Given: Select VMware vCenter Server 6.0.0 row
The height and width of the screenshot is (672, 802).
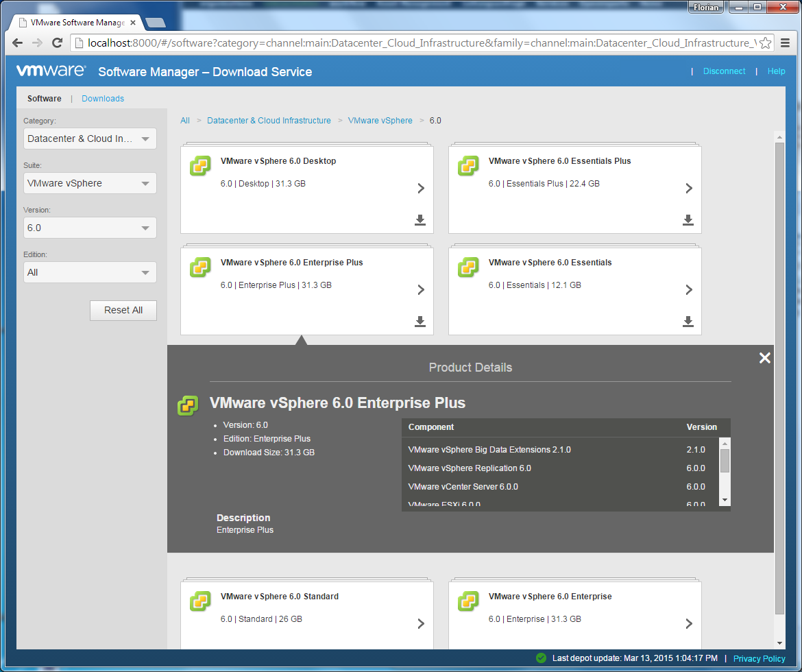Looking at the screenshot, I should tap(560, 487).
